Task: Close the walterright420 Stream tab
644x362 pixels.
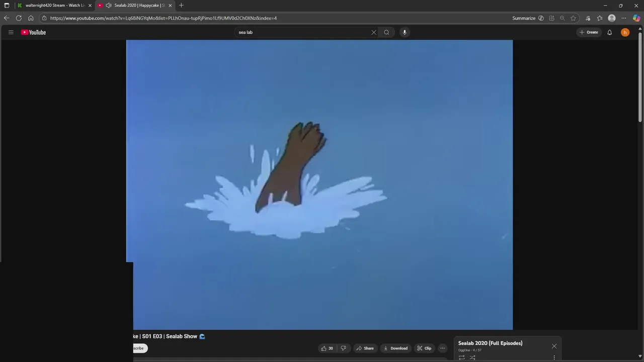Action: (90, 5)
